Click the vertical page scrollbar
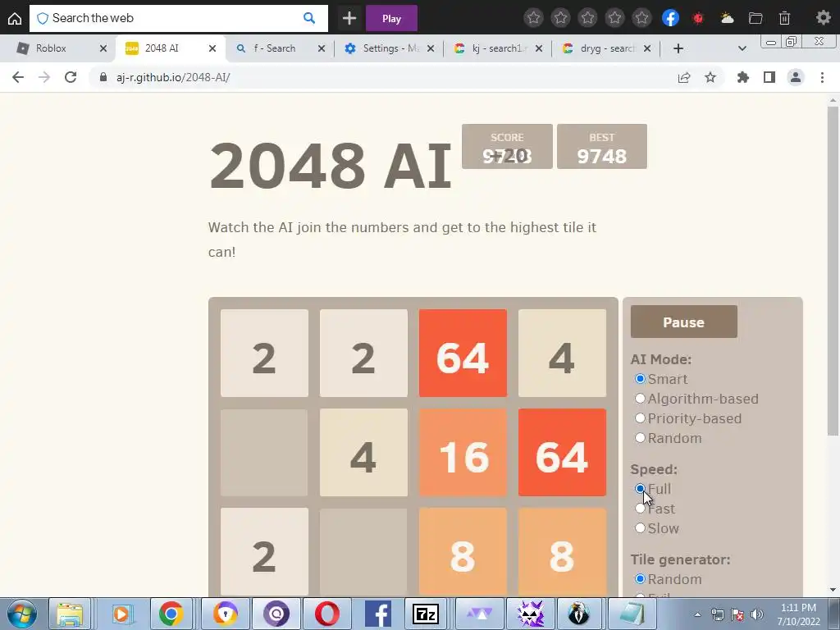 (833, 271)
